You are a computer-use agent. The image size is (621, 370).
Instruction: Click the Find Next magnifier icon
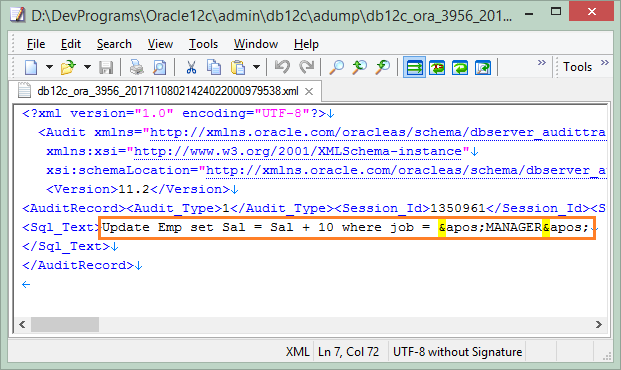(x=383, y=67)
